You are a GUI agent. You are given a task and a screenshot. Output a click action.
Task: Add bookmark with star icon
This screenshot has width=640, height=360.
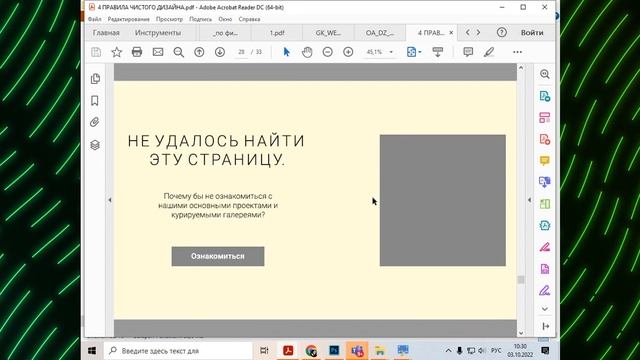coord(117,52)
